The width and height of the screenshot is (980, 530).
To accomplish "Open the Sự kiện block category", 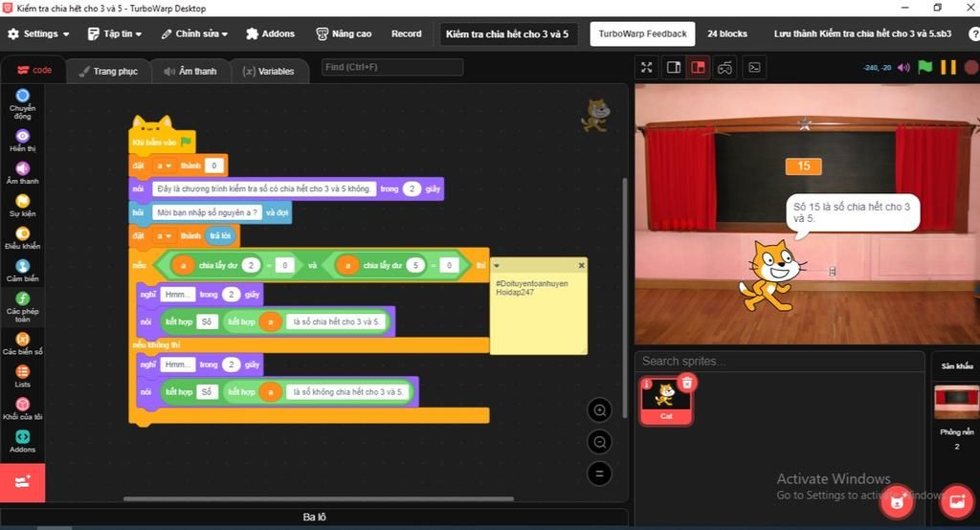I will [23, 205].
